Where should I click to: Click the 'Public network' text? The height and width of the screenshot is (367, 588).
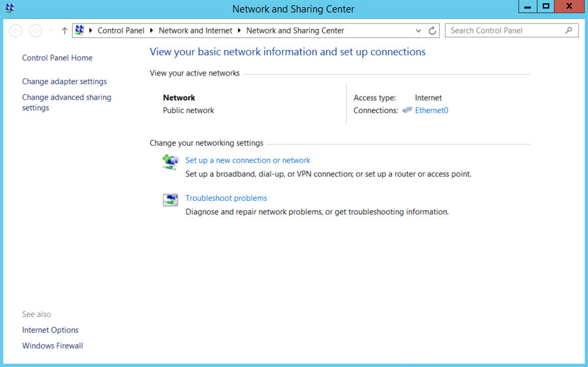188,110
